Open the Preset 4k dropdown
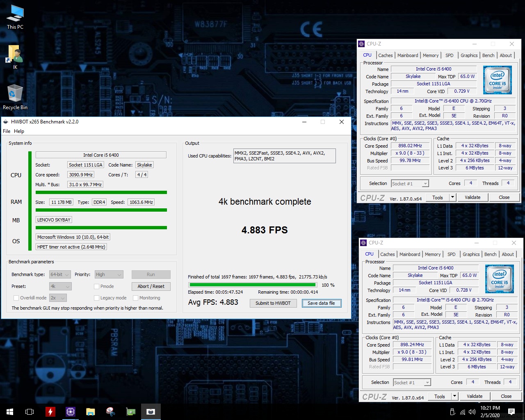Viewport: 525px width, 420px height. click(x=60, y=286)
